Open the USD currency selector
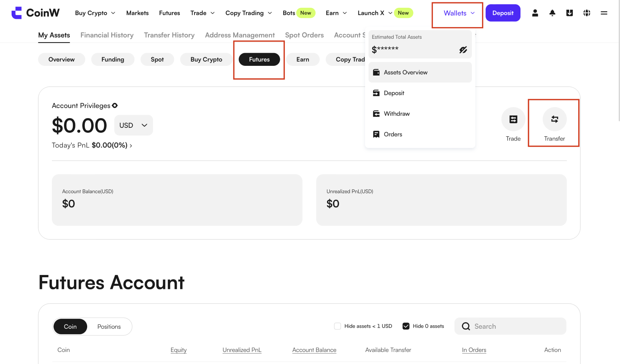 point(133,125)
